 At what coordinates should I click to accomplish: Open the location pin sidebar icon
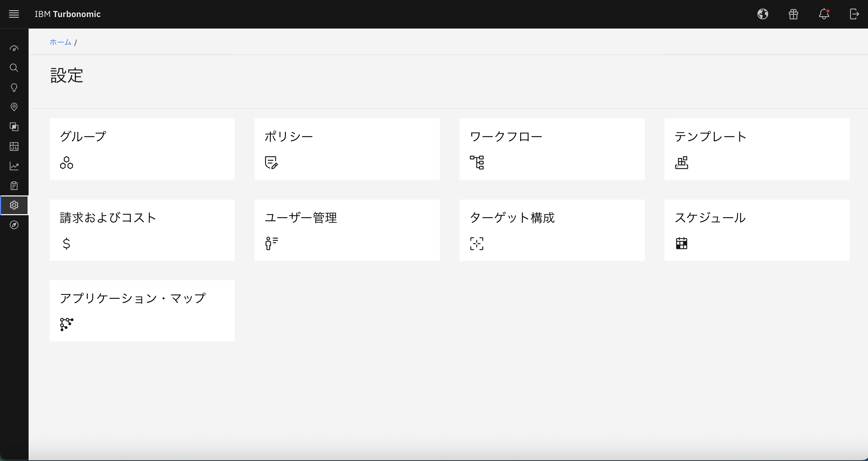pos(14,107)
